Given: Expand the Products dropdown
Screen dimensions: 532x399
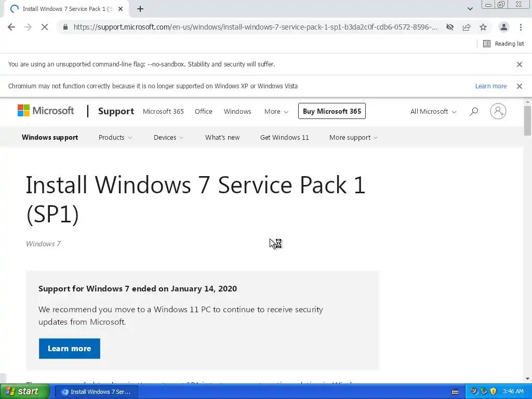Looking at the screenshot, I should click(x=115, y=137).
